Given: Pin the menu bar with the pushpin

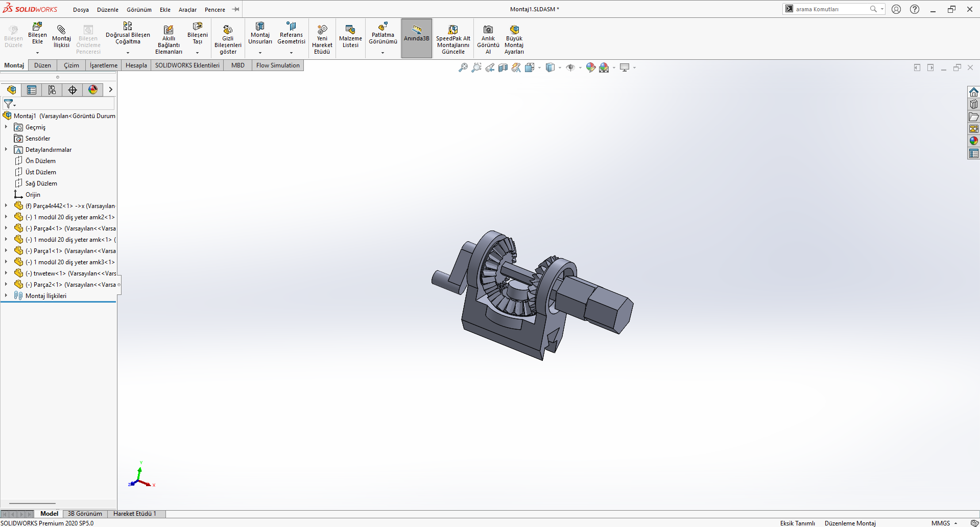Looking at the screenshot, I should coord(235,9).
